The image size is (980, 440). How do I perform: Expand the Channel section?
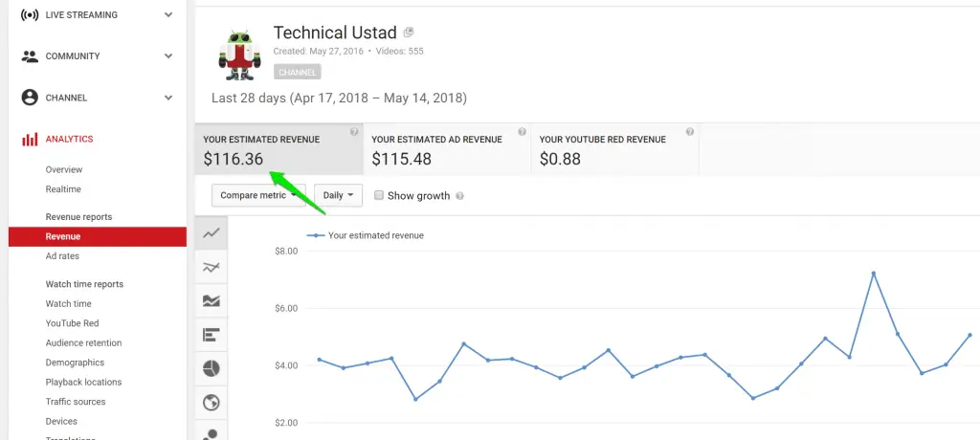pyautogui.click(x=168, y=98)
